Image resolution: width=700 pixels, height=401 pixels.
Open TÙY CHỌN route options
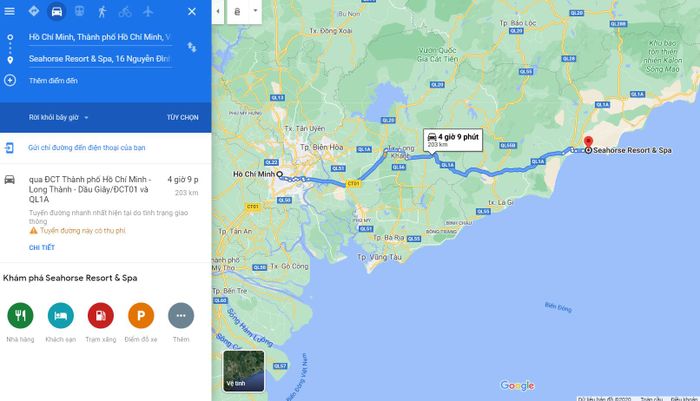click(183, 117)
